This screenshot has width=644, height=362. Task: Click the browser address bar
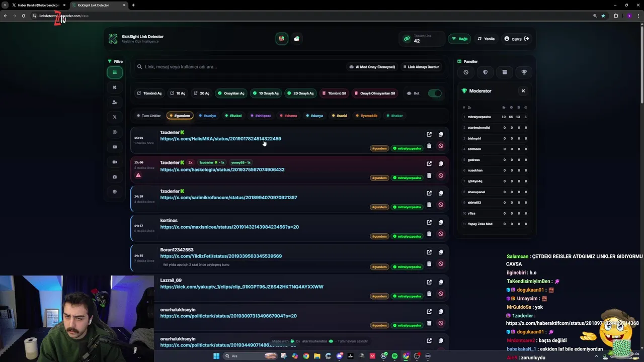pos(312,16)
